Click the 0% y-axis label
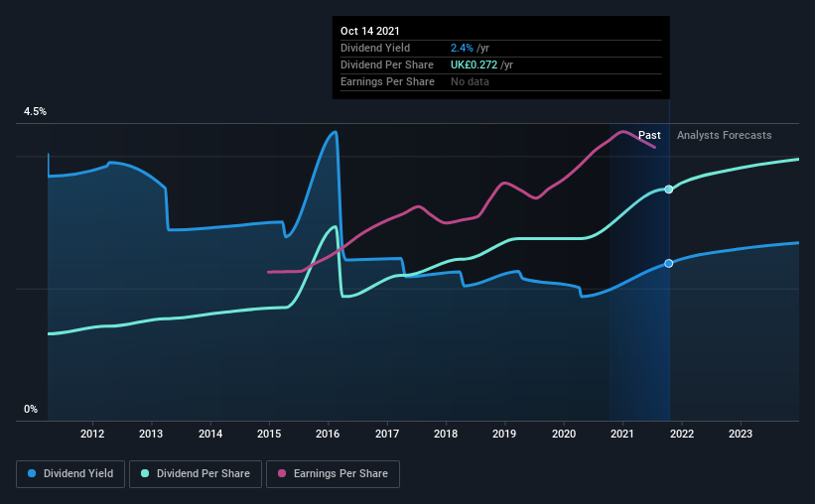This screenshot has width=815, height=504. (x=31, y=410)
